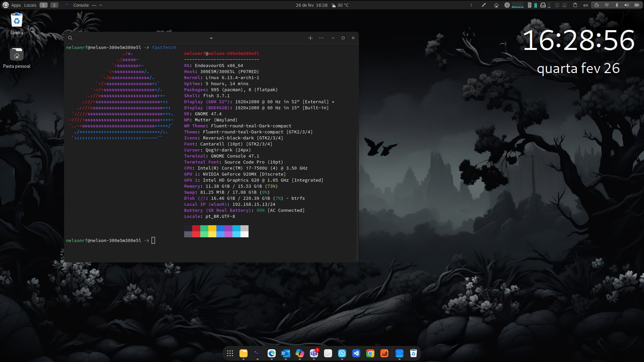Launch Microsoft Edge from the dock

[x=272, y=353]
